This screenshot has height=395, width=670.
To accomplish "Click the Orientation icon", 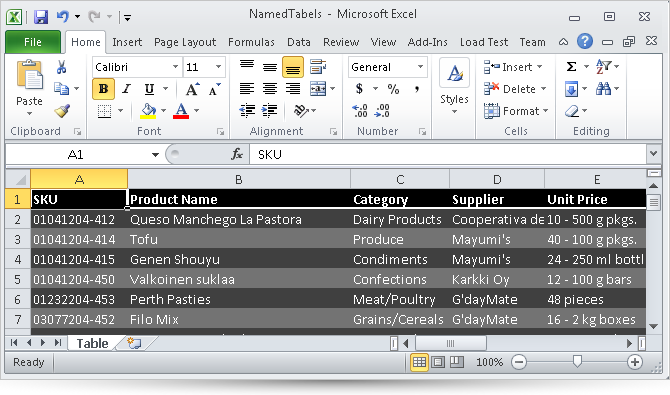I will point(301,111).
